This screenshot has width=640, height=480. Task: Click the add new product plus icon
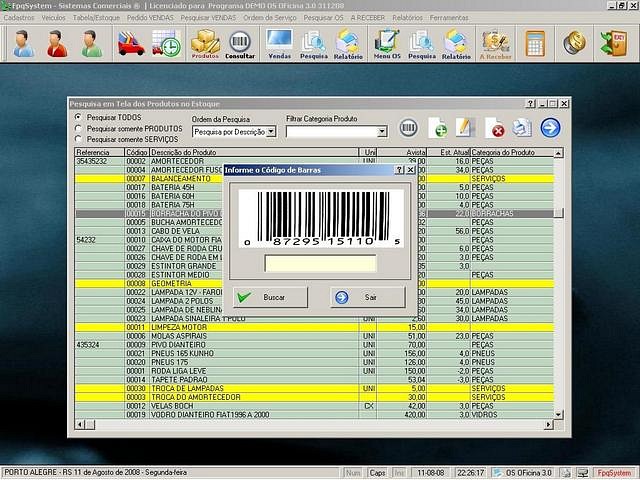[437, 128]
